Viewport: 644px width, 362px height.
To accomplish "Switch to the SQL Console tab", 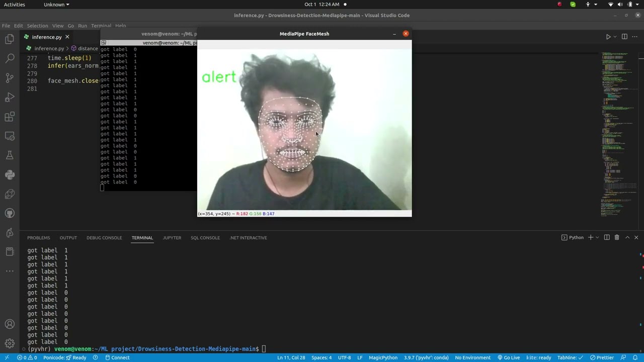I will (x=205, y=238).
